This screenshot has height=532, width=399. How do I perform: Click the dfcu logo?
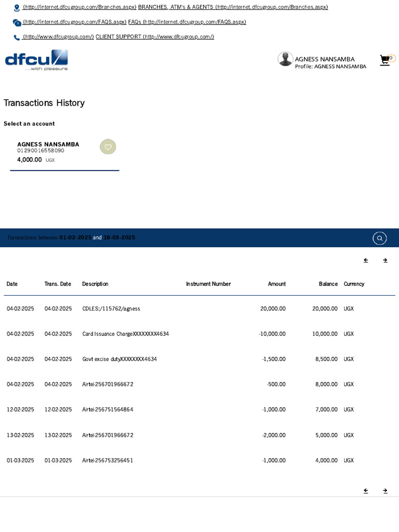36,60
